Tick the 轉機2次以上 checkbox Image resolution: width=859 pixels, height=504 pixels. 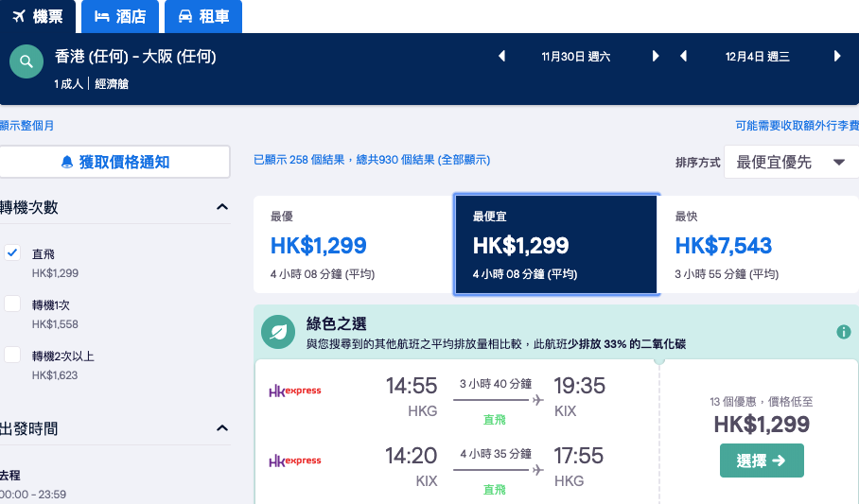coord(12,355)
